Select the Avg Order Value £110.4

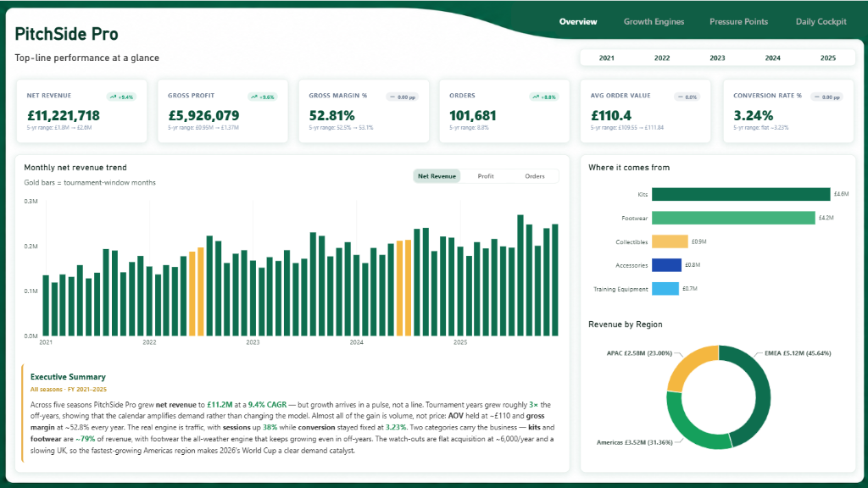click(x=611, y=115)
